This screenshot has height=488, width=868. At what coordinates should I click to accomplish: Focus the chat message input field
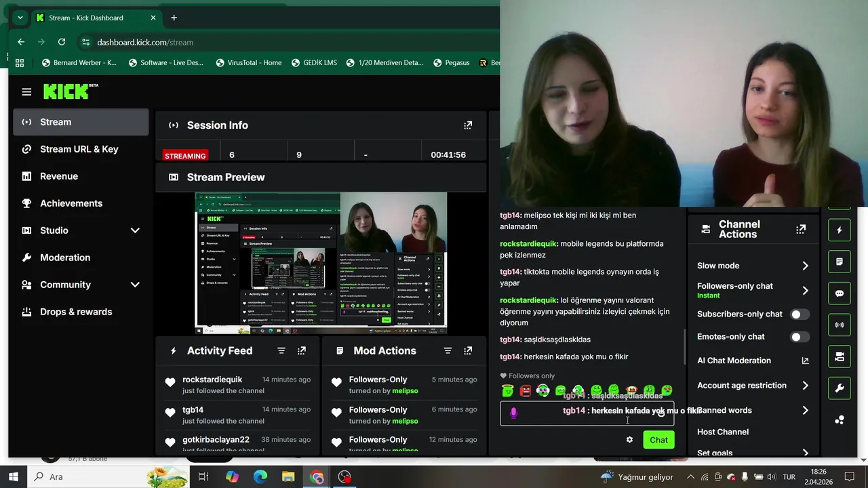[587, 413]
